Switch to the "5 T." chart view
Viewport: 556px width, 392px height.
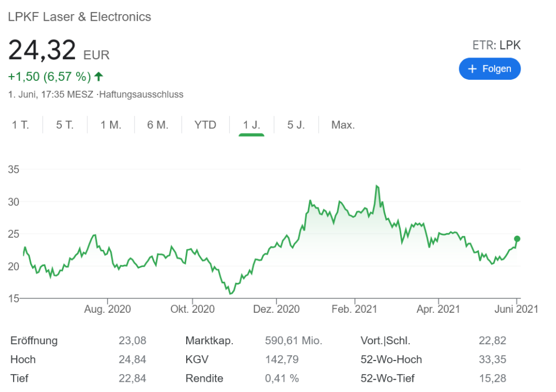click(65, 124)
